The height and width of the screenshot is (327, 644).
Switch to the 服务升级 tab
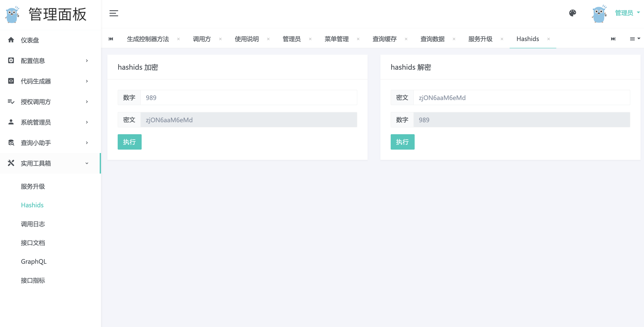[480, 39]
